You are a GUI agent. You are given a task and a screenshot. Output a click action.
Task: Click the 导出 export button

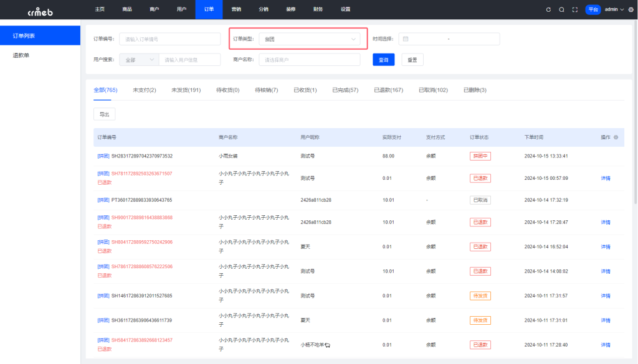[104, 114]
